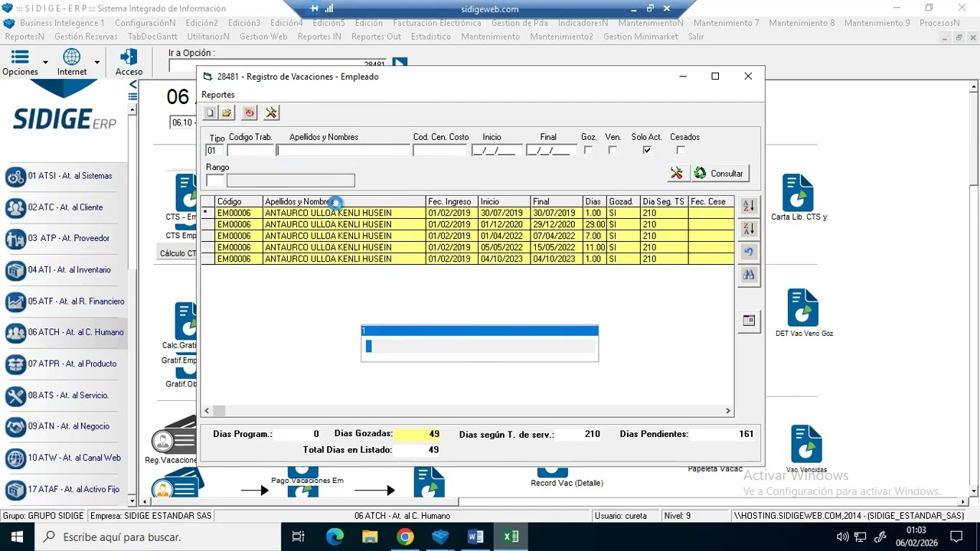Image resolution: width=980 pixels, height=551 pixels.
Task: Click the calendar table icon beside the grid
Action: pos(749,321)
